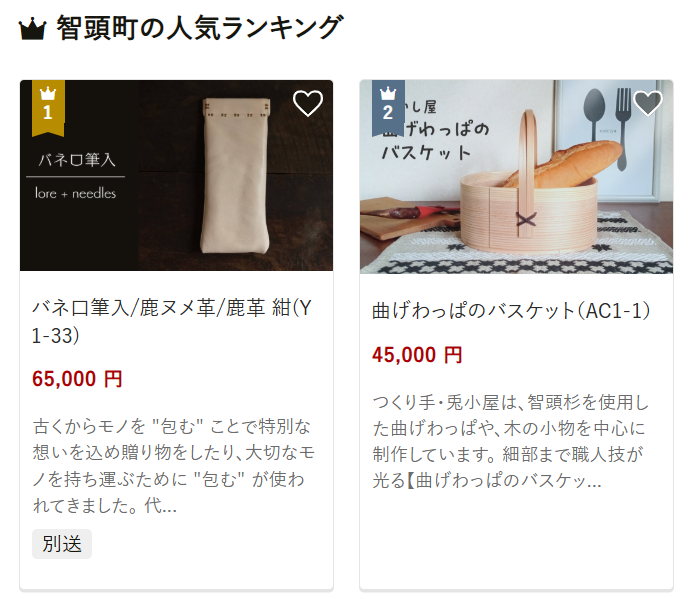The image size is (696, 599).
Task: Click the gold rank 1 ribbon badge
Action: click(x=48, y=108)
